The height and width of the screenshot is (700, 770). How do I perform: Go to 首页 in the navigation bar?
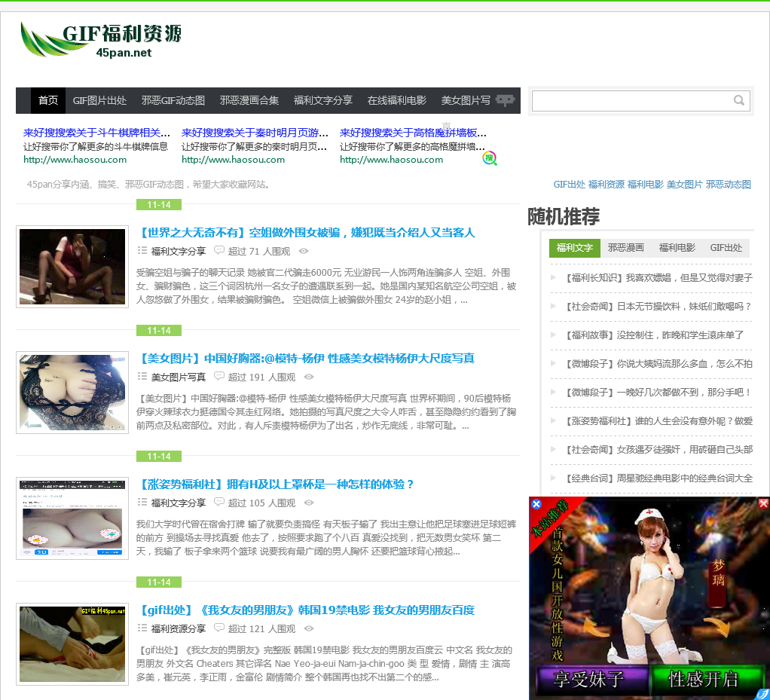[48, 100]
